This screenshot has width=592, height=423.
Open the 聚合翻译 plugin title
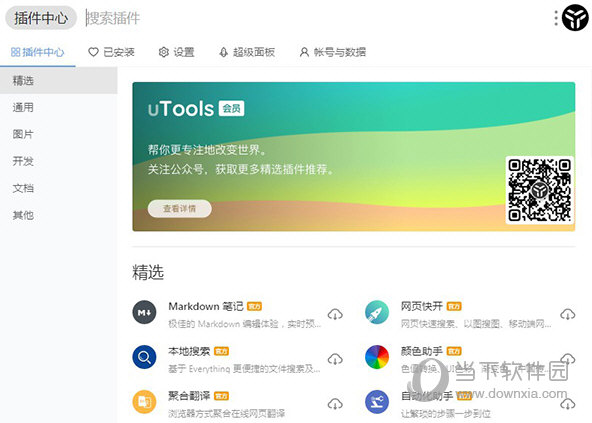(189, 396)
